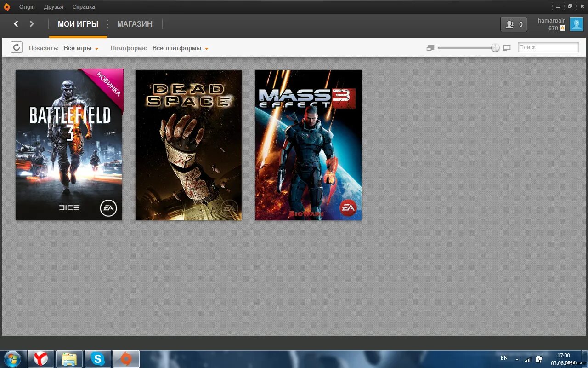Select the Mass Effect 3 game cover
The image size is (588, 368).
coord(308,145)
